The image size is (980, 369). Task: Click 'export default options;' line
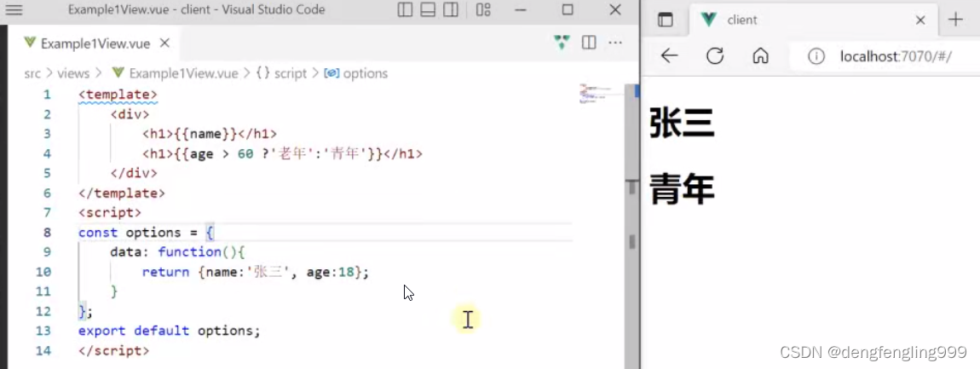pyautogui.click(x=169, y=331)
